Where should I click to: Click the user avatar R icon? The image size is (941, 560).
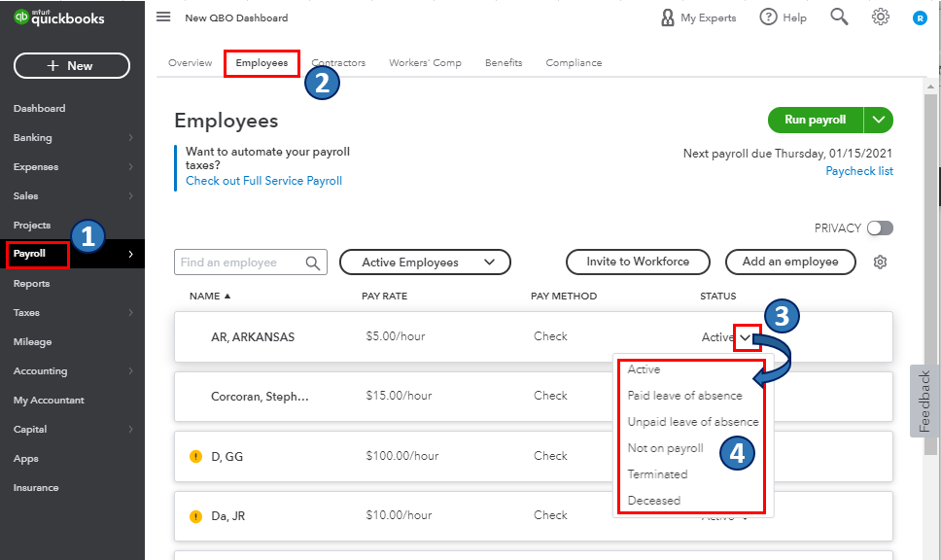(920, 17)
